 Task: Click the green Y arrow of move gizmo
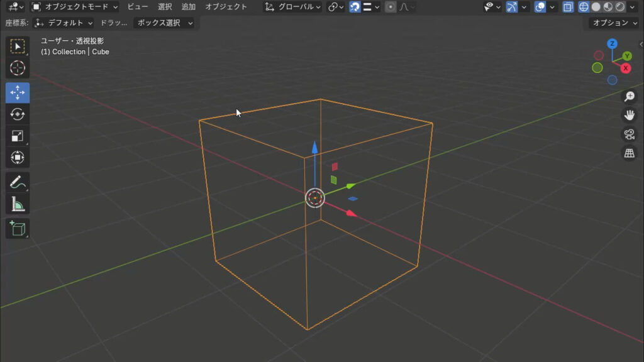click(350, 186)
